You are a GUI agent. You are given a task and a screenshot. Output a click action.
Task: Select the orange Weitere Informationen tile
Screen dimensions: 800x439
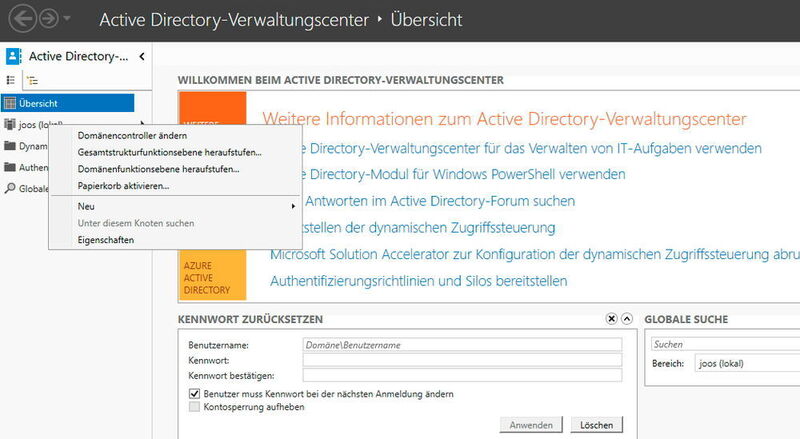tap(212, 108)
